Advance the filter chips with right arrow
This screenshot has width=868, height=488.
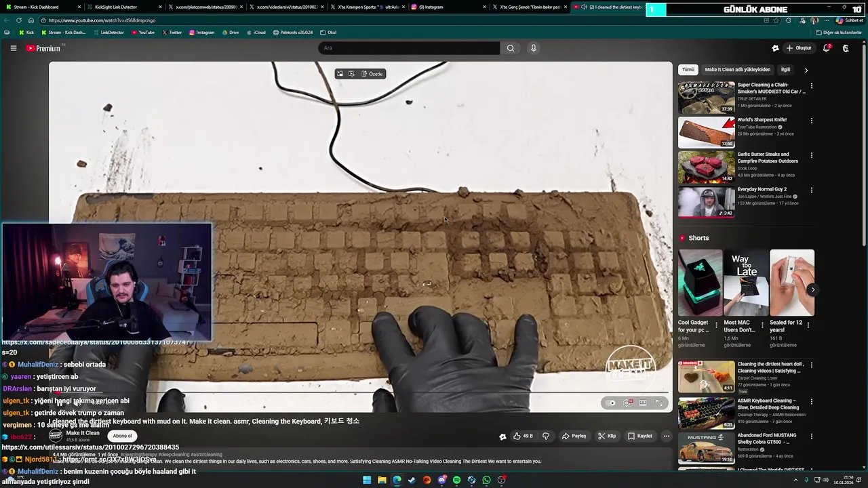click(x=806, y=70)
